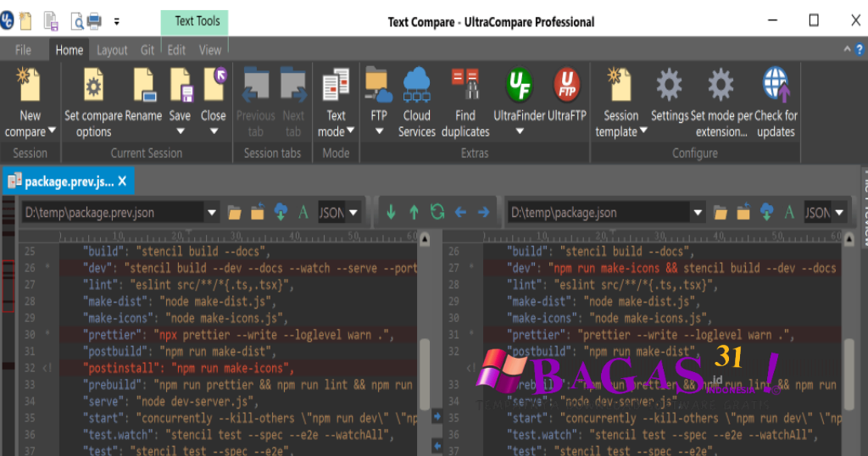Click the Close session icon
The image size is (868, 456).
[214, 85]
